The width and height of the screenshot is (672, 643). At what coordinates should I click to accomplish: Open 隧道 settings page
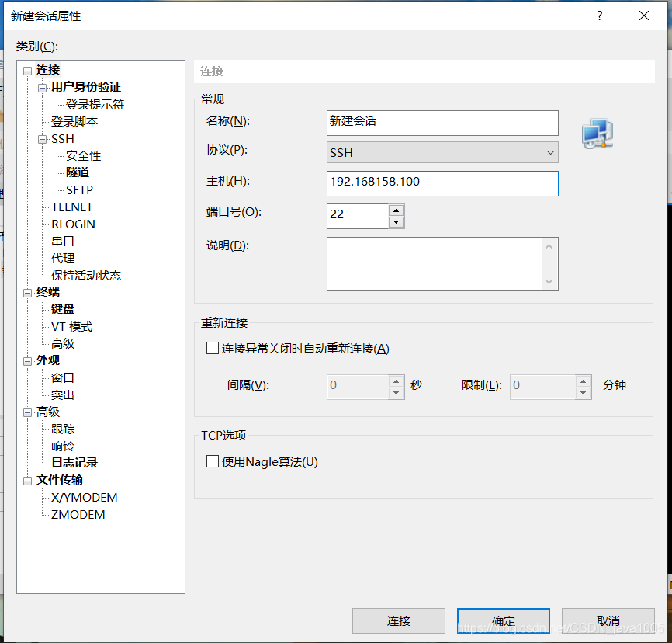[x=78, y=172]
